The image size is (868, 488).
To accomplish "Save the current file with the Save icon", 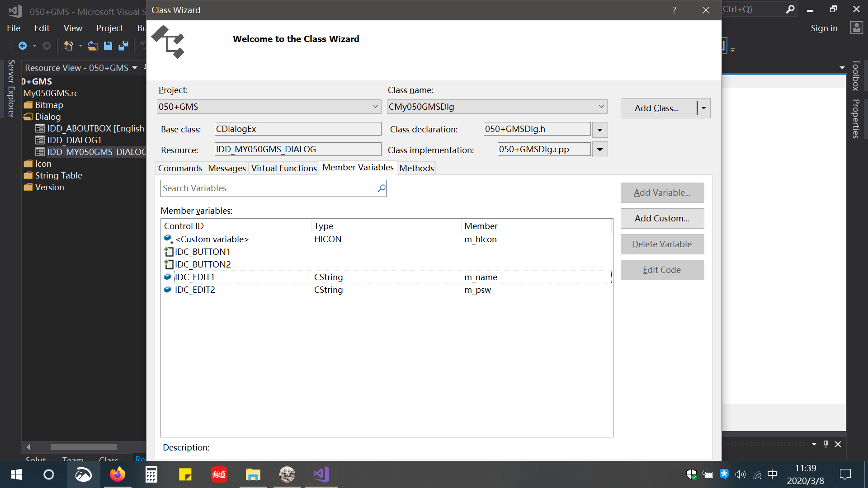I will [108, 46].
